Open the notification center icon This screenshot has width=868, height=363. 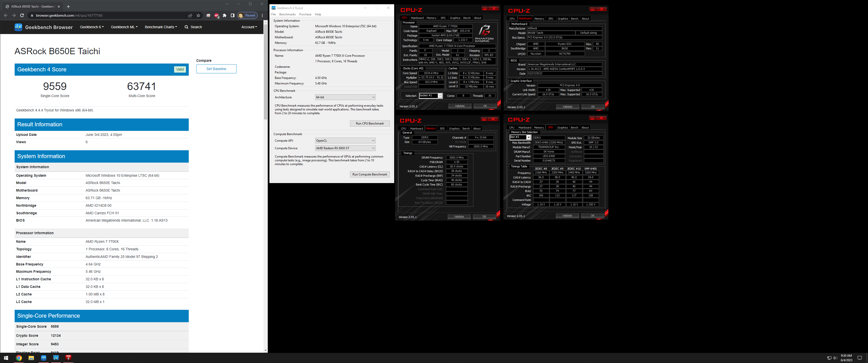pos(860,358)
